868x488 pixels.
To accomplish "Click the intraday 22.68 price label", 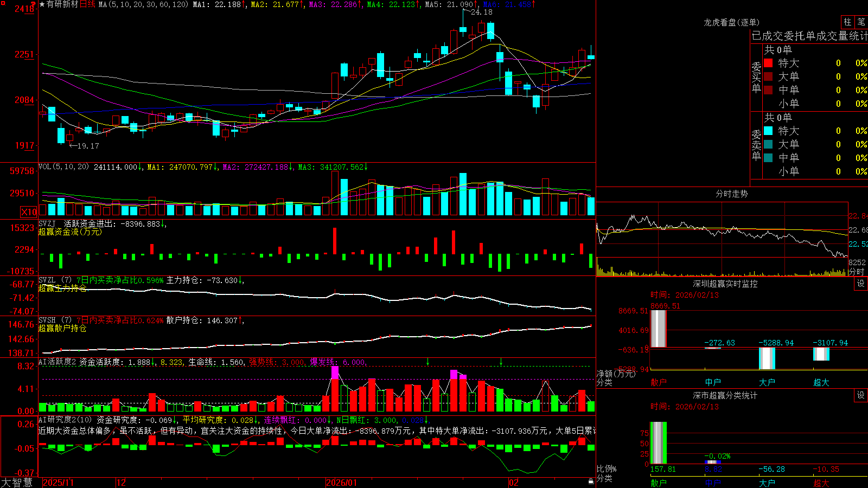I will click(x=858, y=230).
